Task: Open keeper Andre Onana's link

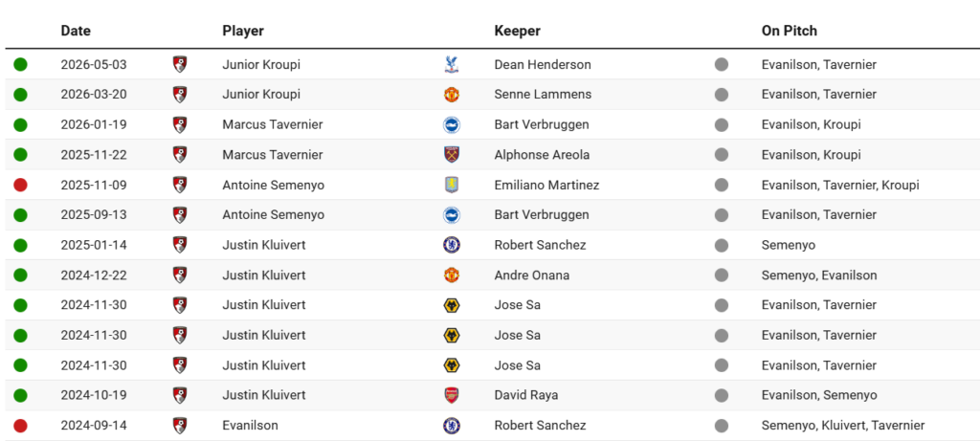Action: point(532,275)
